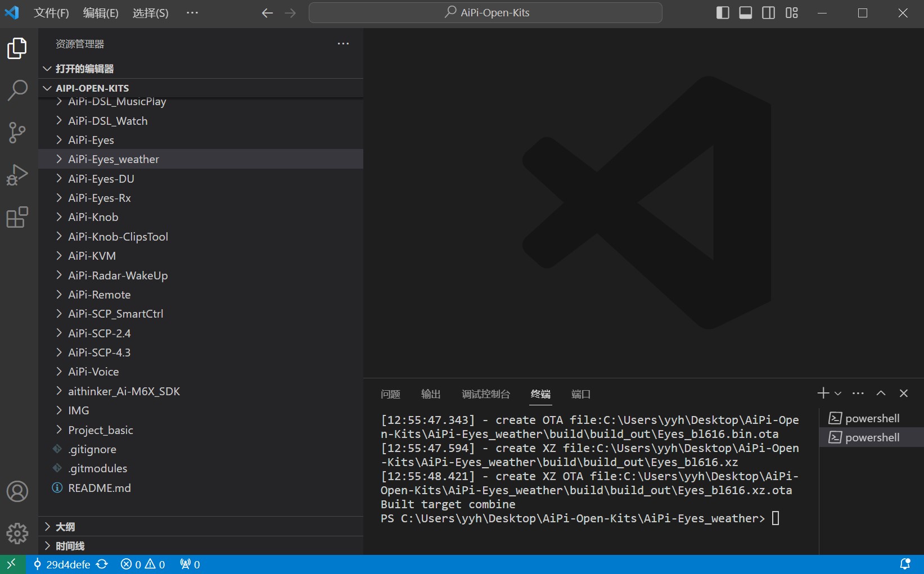The image size is (924, 574).
Task: Open the Manage gear icon
Action: coord(17,533)
